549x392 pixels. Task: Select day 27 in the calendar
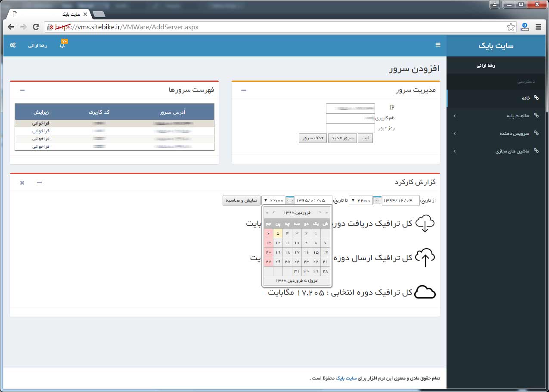click(x=269, y=262)
